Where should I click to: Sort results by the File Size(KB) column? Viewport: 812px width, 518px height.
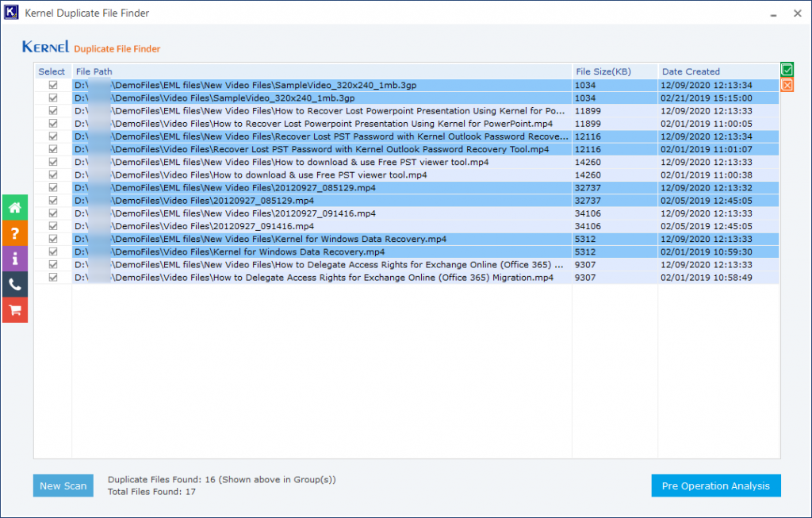click(603, 71)
